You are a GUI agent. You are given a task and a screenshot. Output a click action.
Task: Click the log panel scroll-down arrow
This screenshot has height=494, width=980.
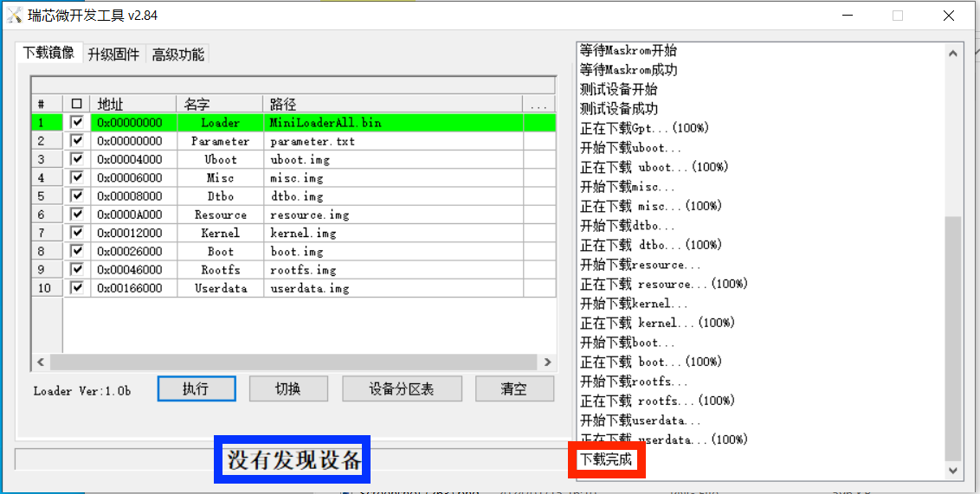point(952,471)
